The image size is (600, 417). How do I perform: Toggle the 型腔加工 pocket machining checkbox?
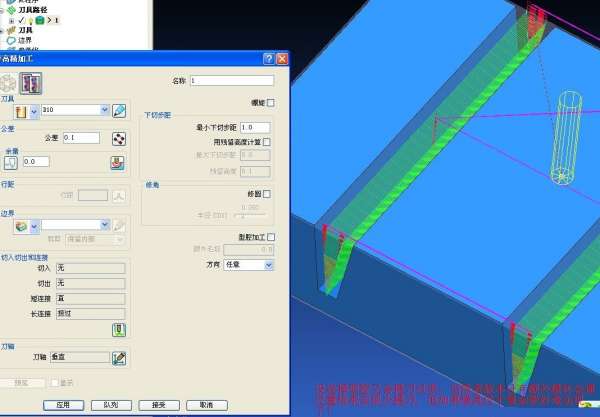(x=270, y=237)
